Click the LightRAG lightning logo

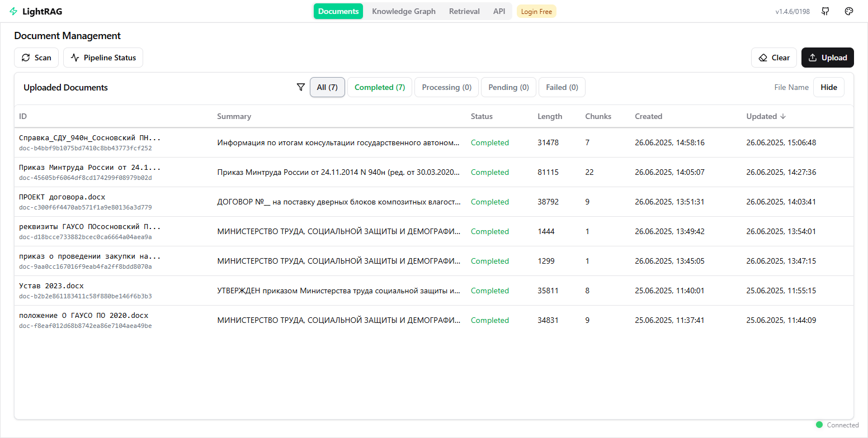coord(13,11)
